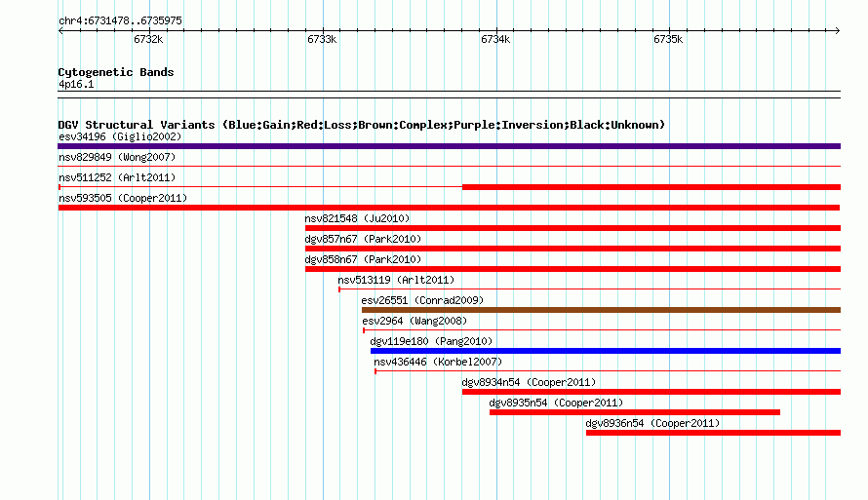
Task: Click red bar under nsv821548
Action: 572,228
